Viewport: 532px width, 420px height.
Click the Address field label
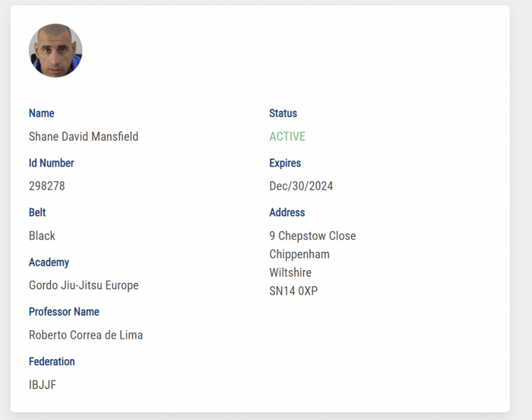pos(287,212)
